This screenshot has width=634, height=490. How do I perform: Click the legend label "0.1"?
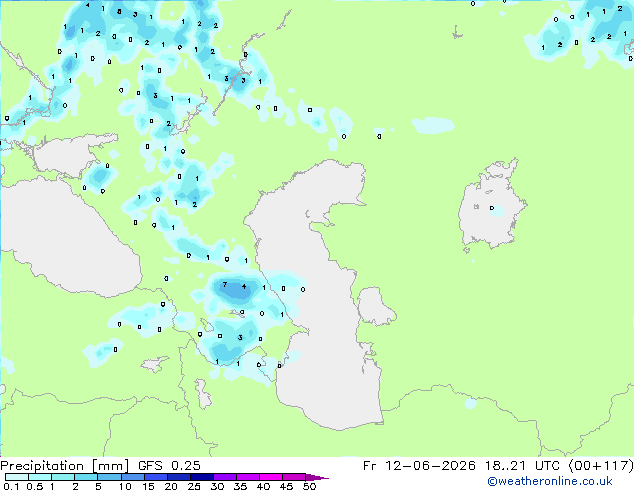pos(11,486)
